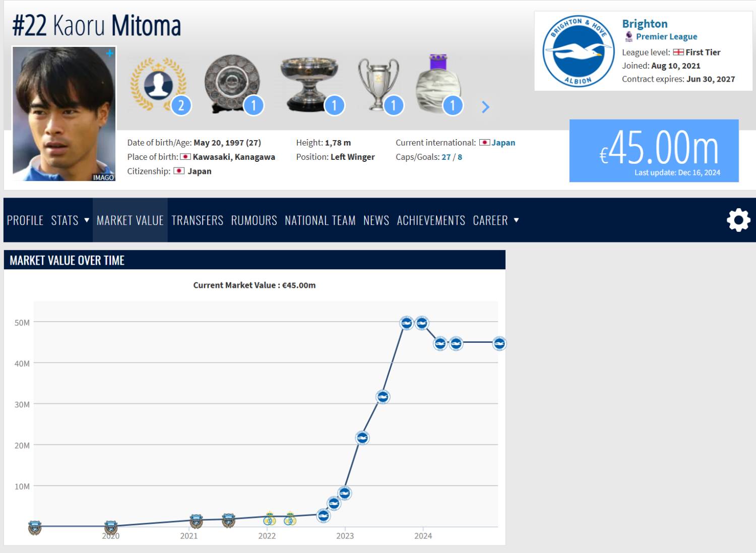Open Kaoru Mitoma's player photo
The width and height of the screenshot is (756, 553).
click(x=64, y=114)
